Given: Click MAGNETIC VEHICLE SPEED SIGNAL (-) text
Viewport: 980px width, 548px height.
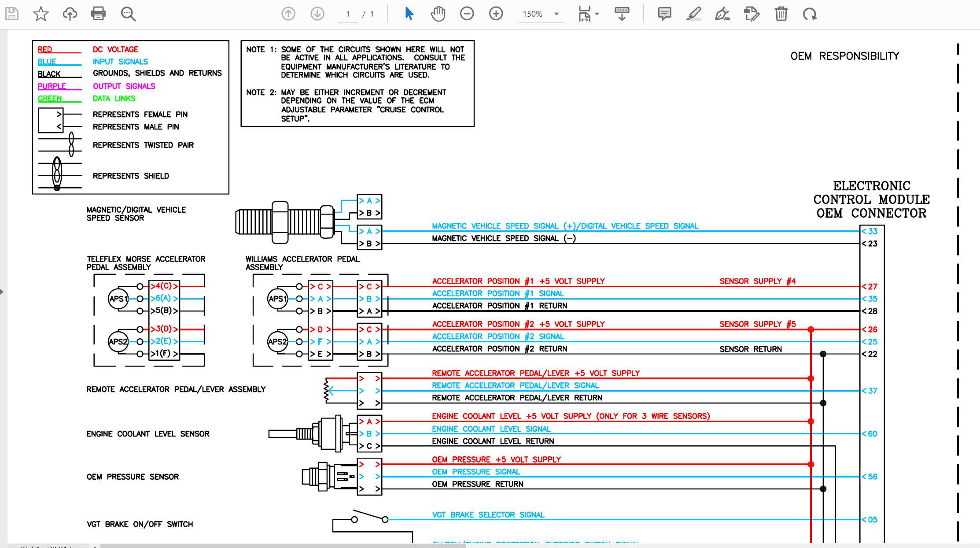Looking at the screenshot, I should (504, 238).
